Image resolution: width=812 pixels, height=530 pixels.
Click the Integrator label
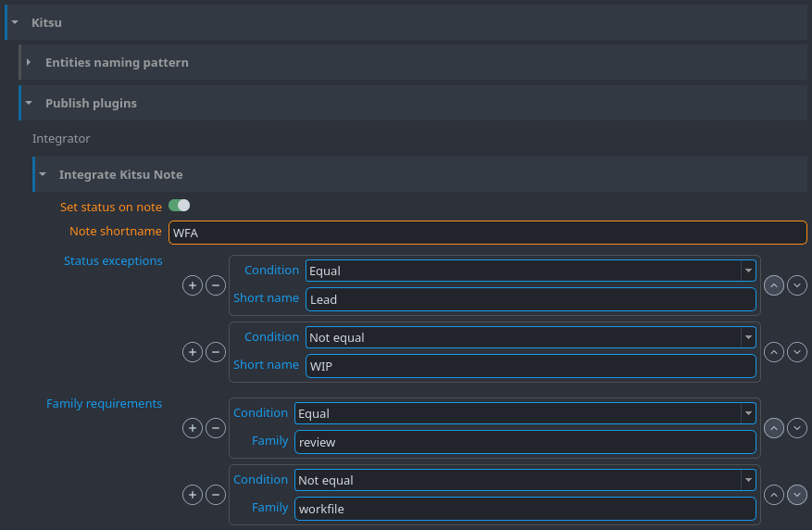(61, 139)
